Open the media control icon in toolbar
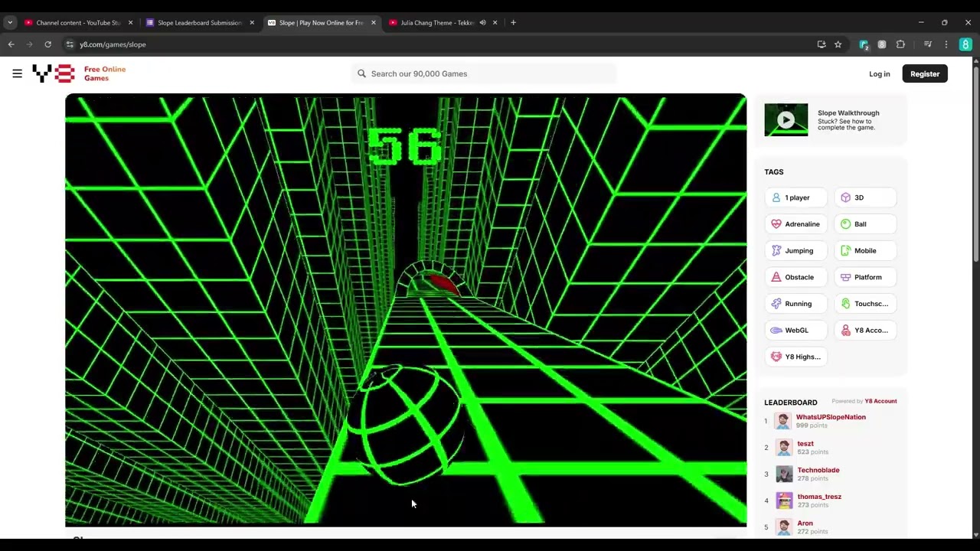The height and width of the screenshot is (551, 980). (928, 44)
